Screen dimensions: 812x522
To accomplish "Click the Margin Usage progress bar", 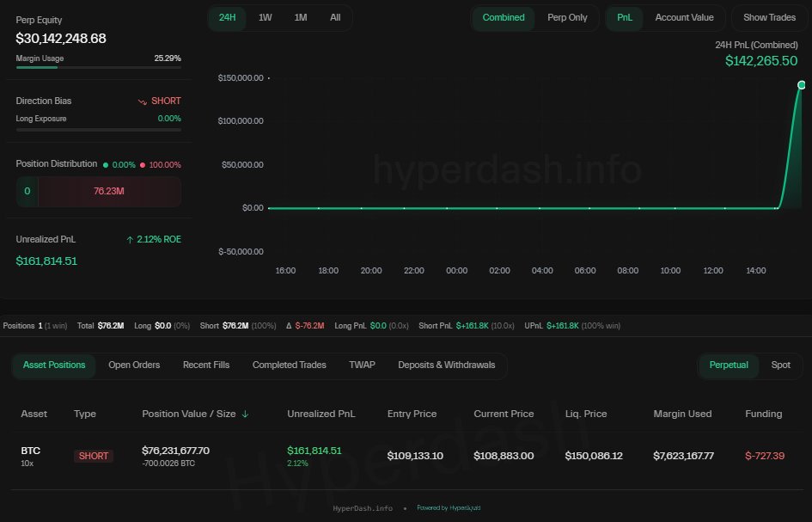I will pos(99,67).
